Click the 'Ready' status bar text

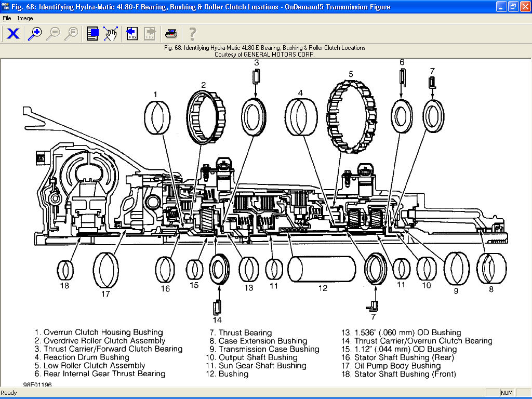(x=9, y=393)
